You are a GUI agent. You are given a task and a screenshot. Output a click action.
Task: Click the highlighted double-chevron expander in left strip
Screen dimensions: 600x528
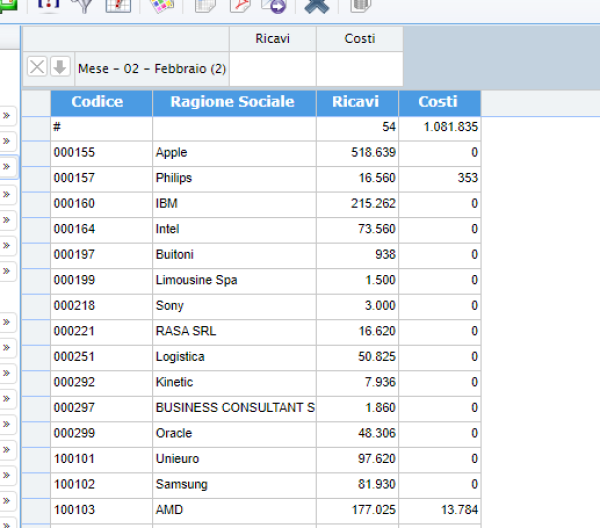point(7,167)
